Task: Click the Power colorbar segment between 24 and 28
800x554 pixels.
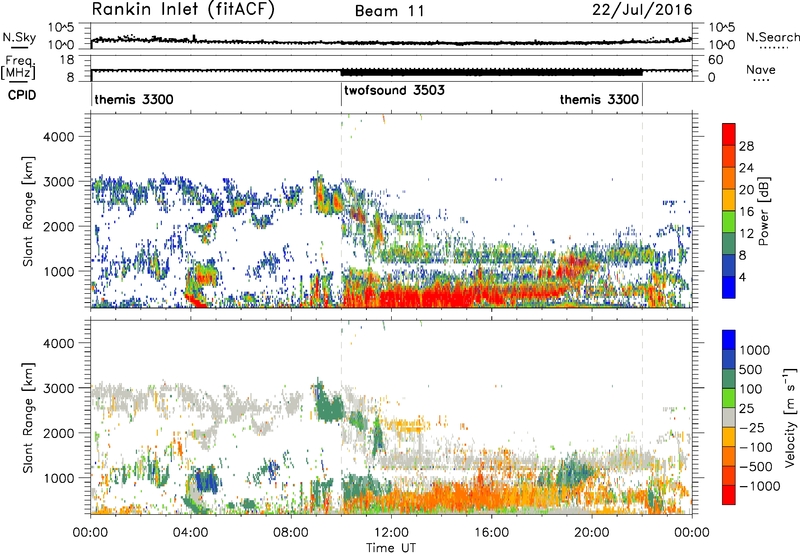Action: (729, 156)
